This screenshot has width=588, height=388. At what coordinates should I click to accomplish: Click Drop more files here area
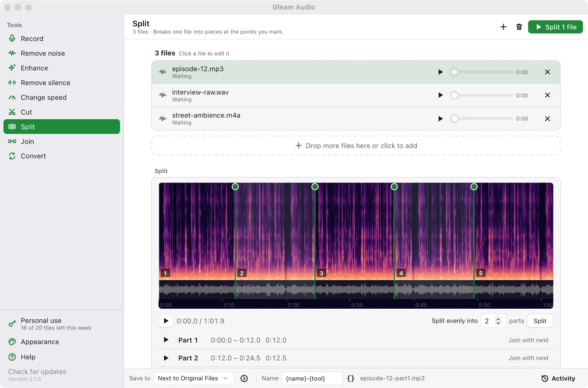[356, 145]
